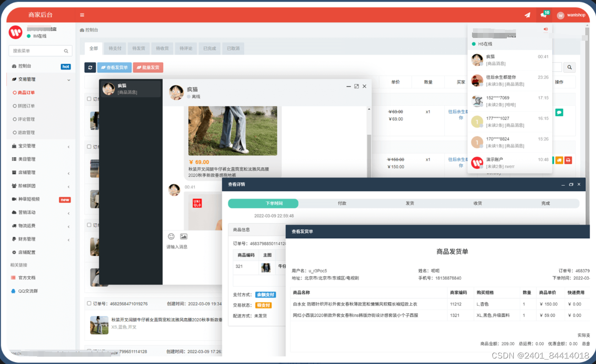This screenshot has width=596, height=364.
Task: Click 下单时间 step in order progress bar
Action: click(x=263, y=203)
